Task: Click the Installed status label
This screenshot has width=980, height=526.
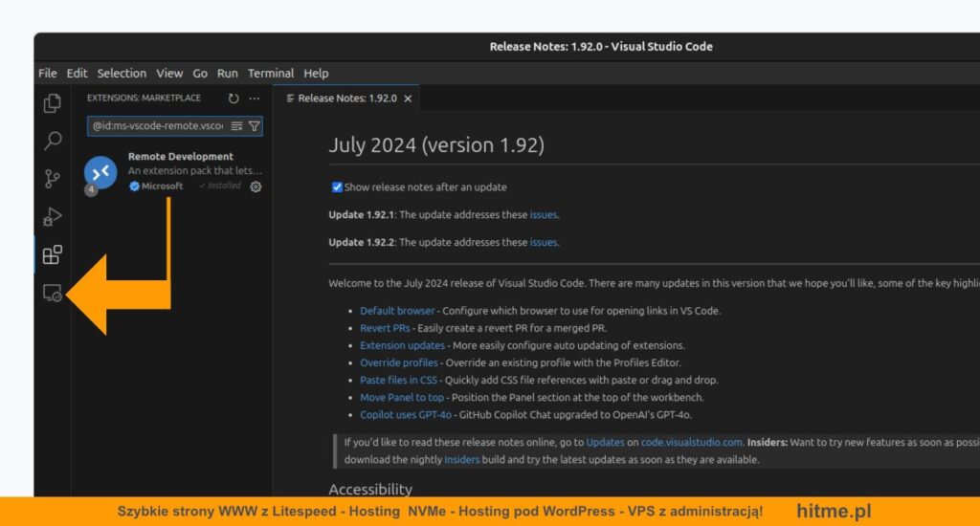Action: pos(220,186)
